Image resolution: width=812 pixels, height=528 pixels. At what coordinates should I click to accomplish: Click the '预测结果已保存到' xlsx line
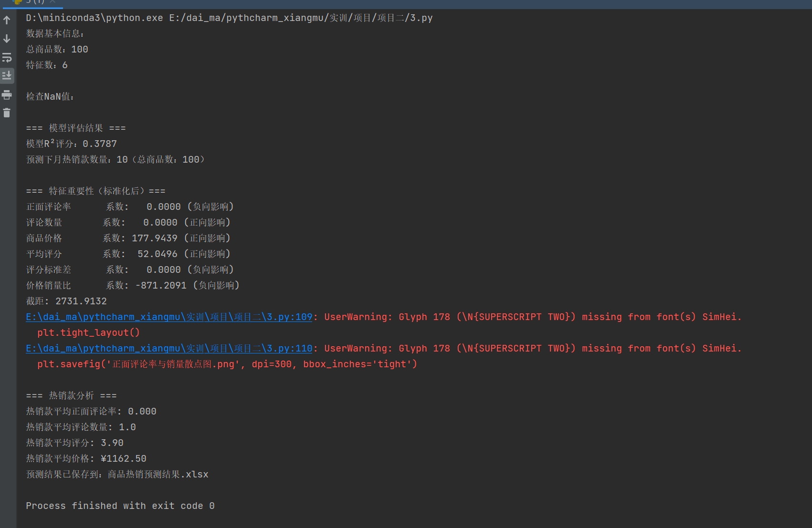tap(117, 474)
